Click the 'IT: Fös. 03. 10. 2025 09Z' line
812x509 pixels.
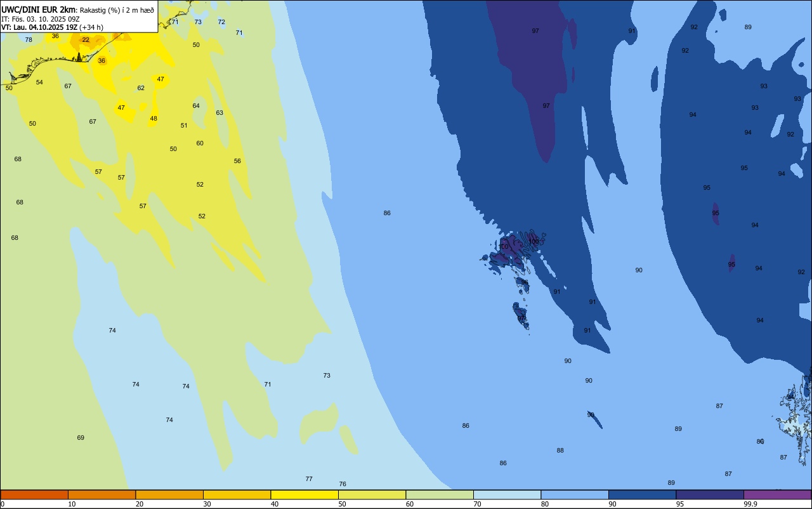[x=40, y=19]
